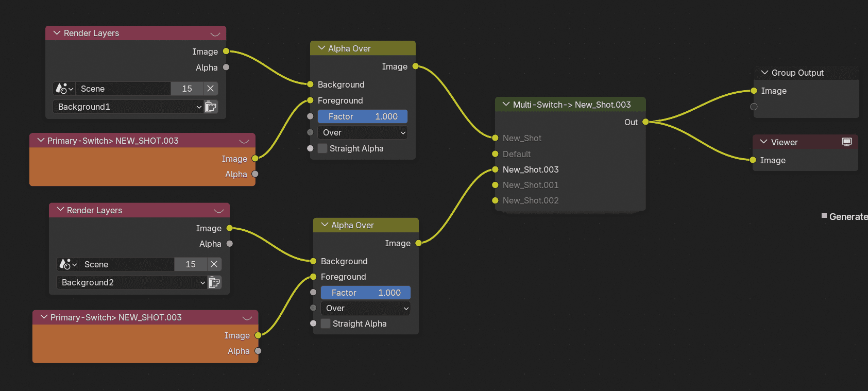
Task: Click the Generate label at right edge
Action: pyautogui.click(x=848, y=217)
